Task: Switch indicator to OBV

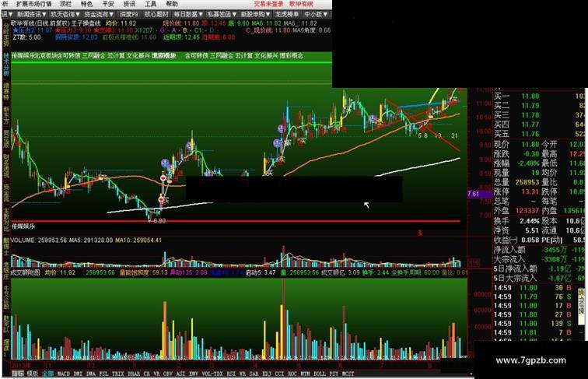Action: (168, 374)
